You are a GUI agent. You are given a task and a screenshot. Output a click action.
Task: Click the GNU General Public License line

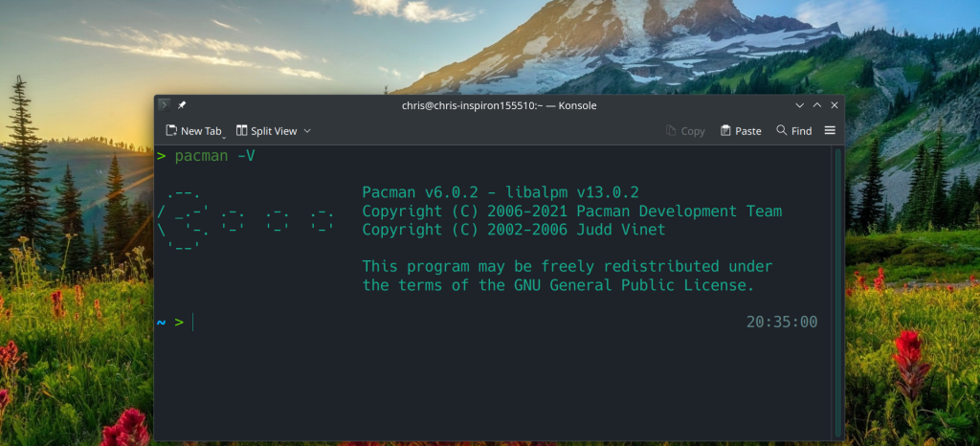coord(558,285)
